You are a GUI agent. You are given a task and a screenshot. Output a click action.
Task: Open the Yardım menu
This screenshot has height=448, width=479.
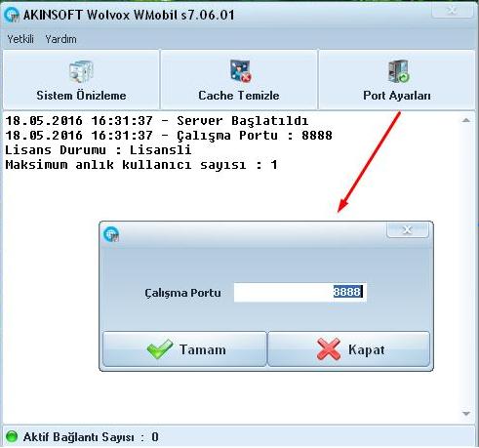(61, 39)
